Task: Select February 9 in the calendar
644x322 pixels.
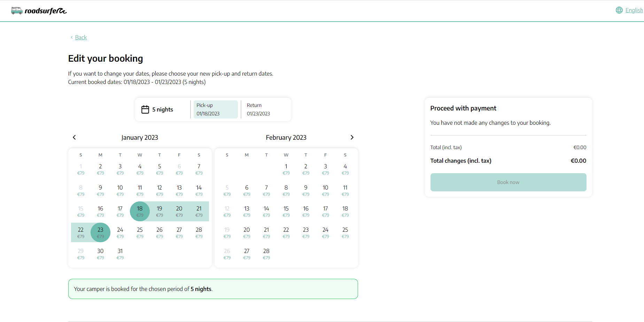Action: 306,190
